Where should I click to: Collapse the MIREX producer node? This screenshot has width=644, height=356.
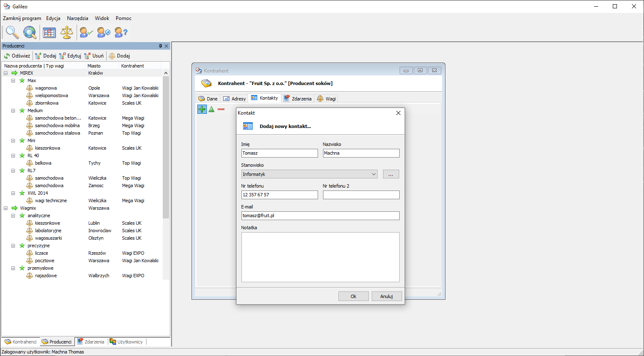(x=6, y=73)
